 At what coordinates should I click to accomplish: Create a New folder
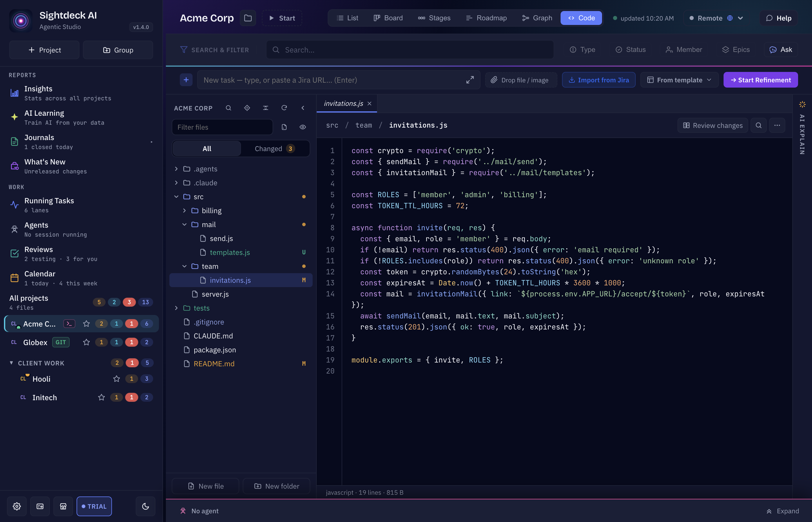(277, 486)
